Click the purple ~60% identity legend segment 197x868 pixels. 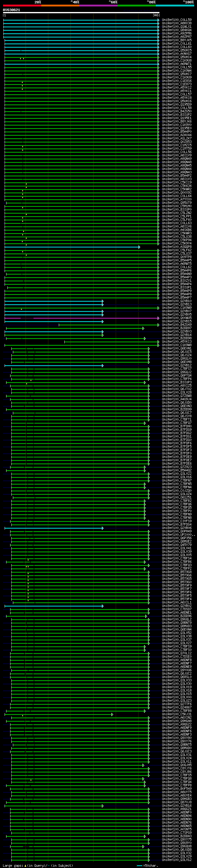pos(98,6)
